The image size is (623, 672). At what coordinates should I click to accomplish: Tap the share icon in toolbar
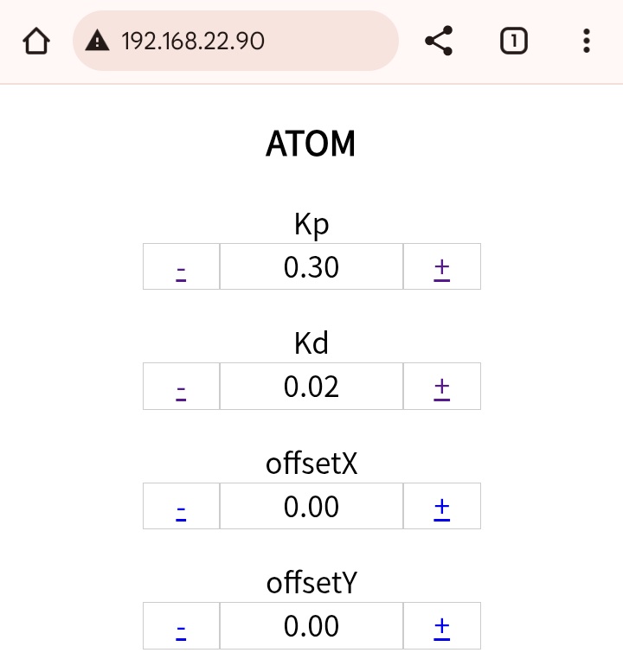pos(439,42)
